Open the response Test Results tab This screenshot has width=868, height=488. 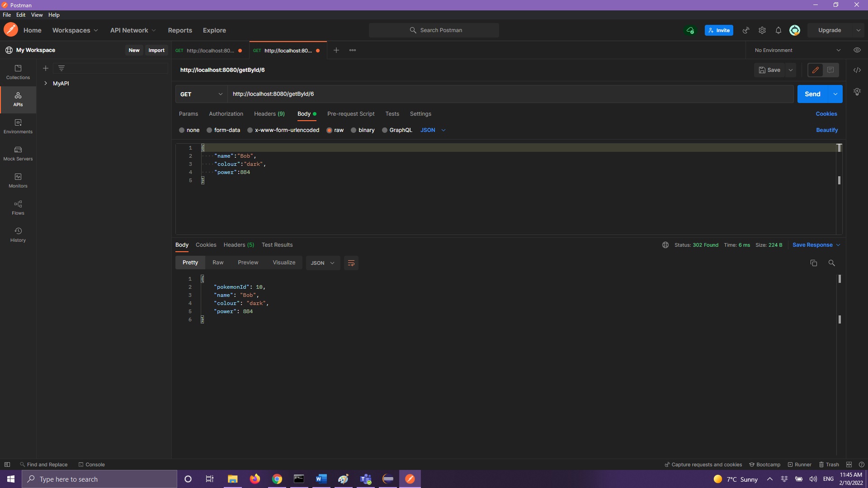pyautogui.click(x=277, y=245)
